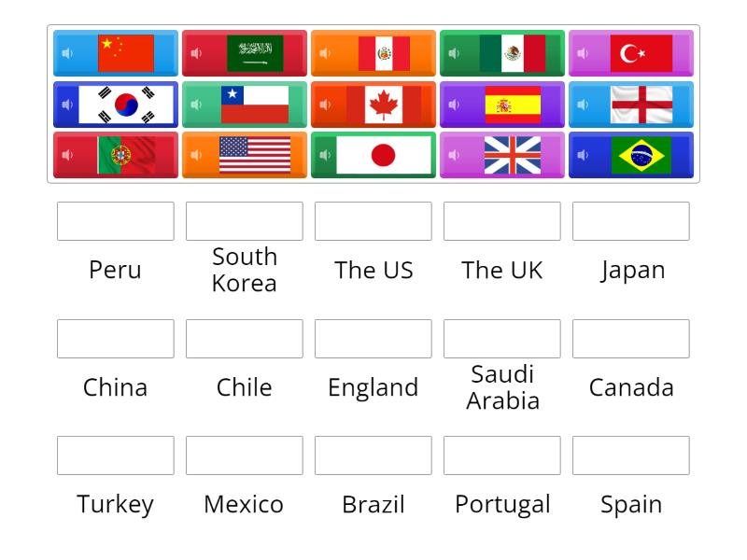747x560 pixels.
Task: Play the Chile flag audio
Action: coord(194,104)
